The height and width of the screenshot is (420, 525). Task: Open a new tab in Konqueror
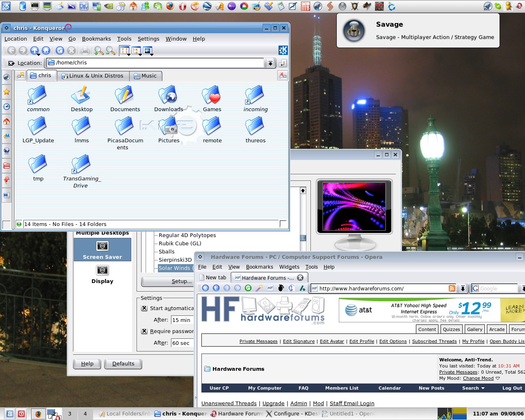coord(21,75)
